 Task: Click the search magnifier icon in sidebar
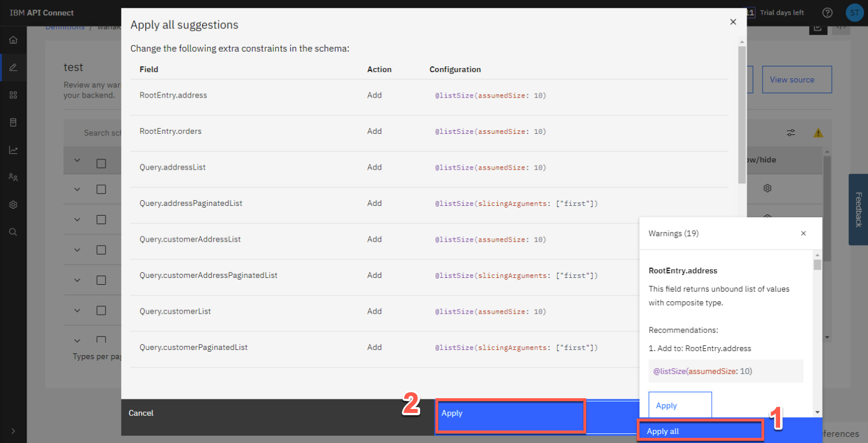tap(13, 232)
